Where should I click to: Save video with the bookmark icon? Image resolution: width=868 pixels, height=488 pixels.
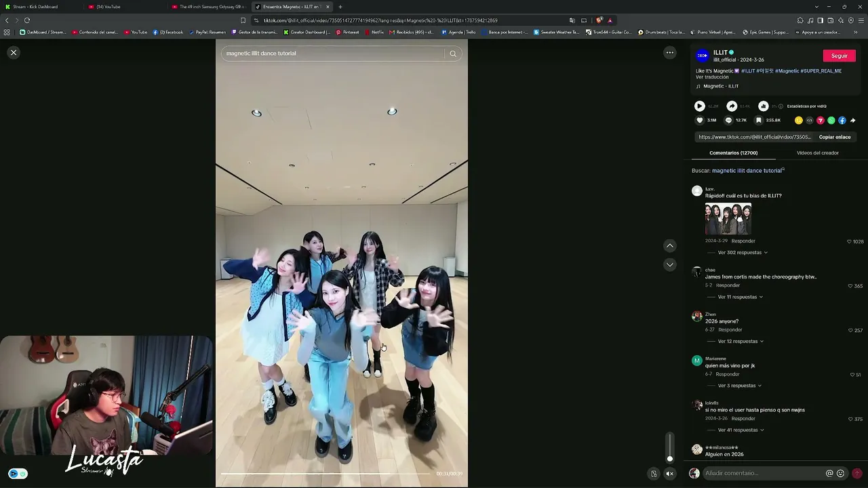coord(758,120)
